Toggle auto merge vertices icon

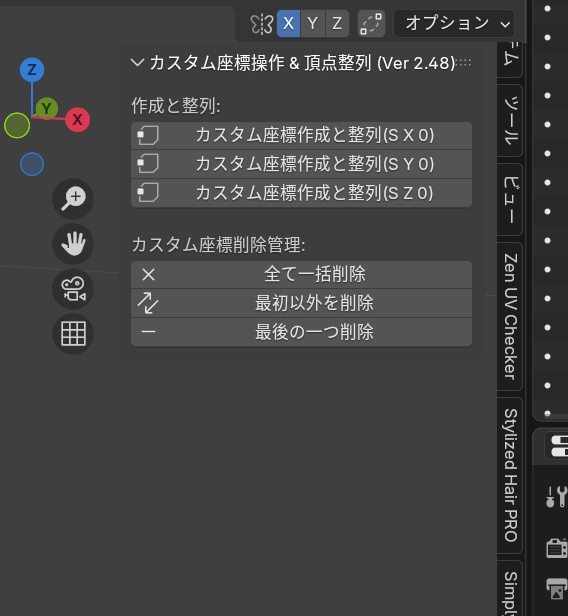click(x=371, y=24)
